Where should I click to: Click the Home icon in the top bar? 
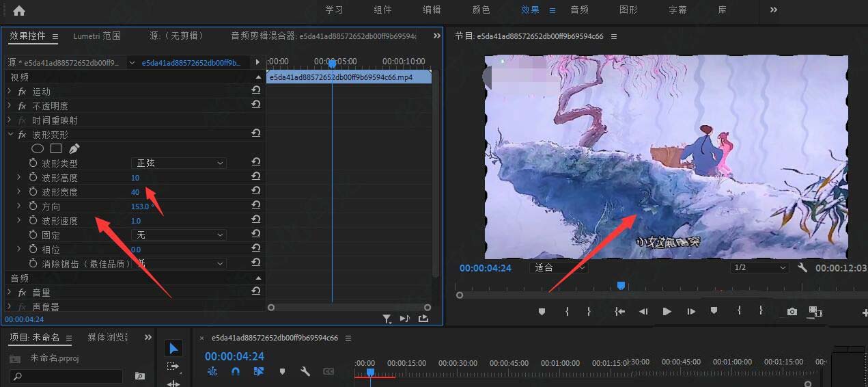pos(19,10)
